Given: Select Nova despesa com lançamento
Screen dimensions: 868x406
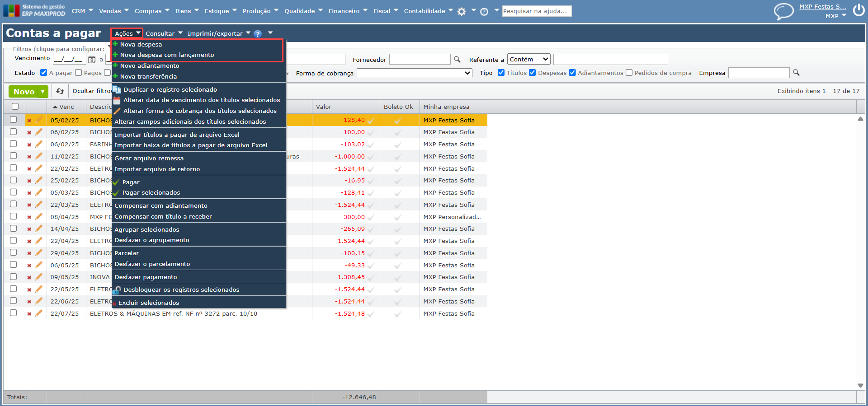Looking at the screenshot, I should click(167, 55).
